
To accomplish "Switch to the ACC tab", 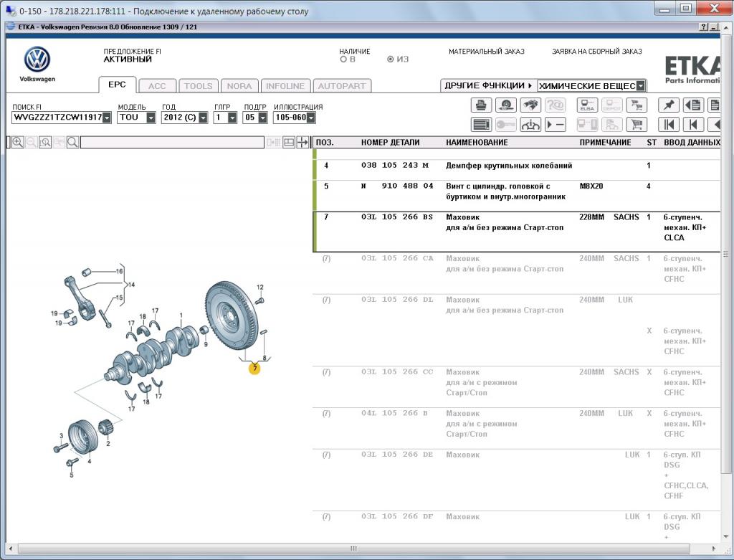I will tap(157, 86).
